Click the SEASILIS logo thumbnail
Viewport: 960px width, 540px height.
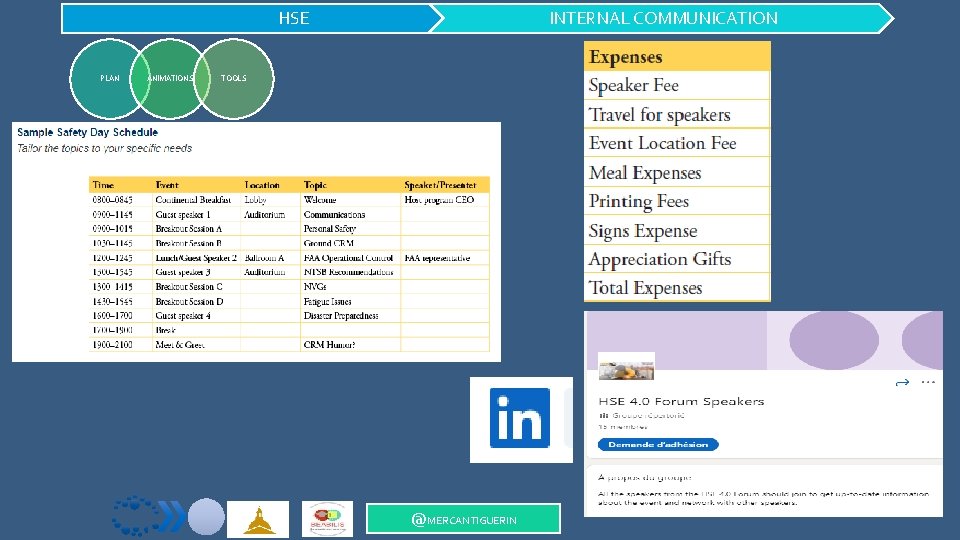pyautogui.click(x=328, y=519)
